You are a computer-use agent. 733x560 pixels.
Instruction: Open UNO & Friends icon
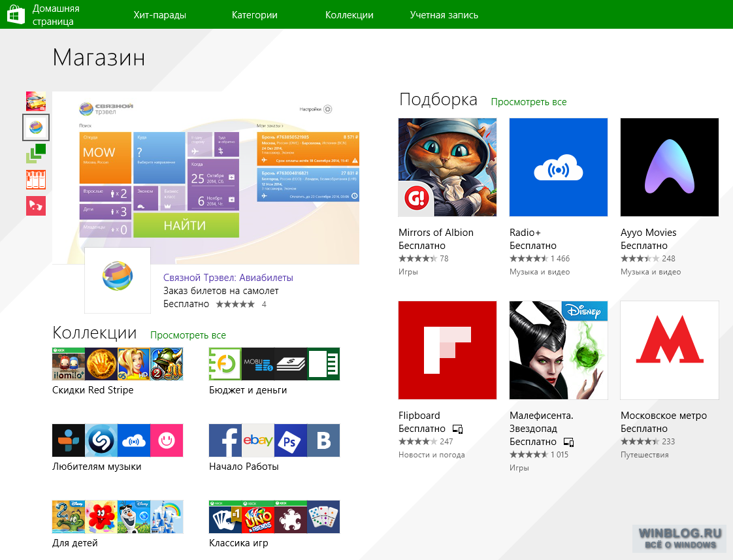coord(258,516)
